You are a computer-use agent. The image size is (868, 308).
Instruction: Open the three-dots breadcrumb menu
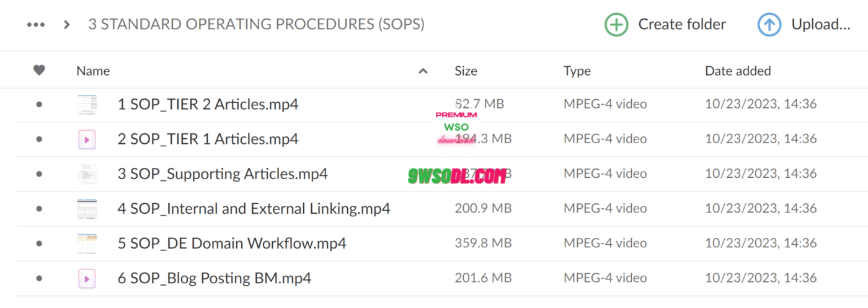[36, 25]
